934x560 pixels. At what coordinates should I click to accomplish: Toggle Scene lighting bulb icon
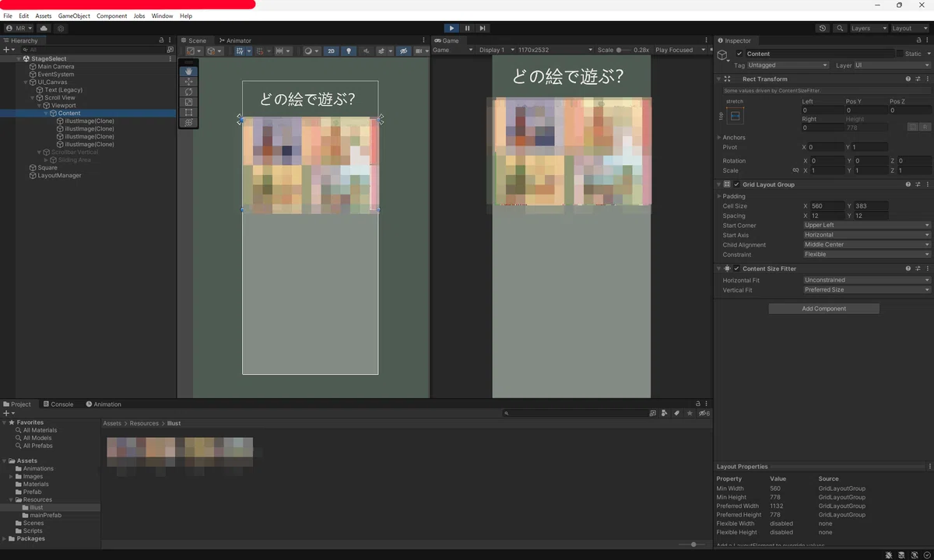349,51
